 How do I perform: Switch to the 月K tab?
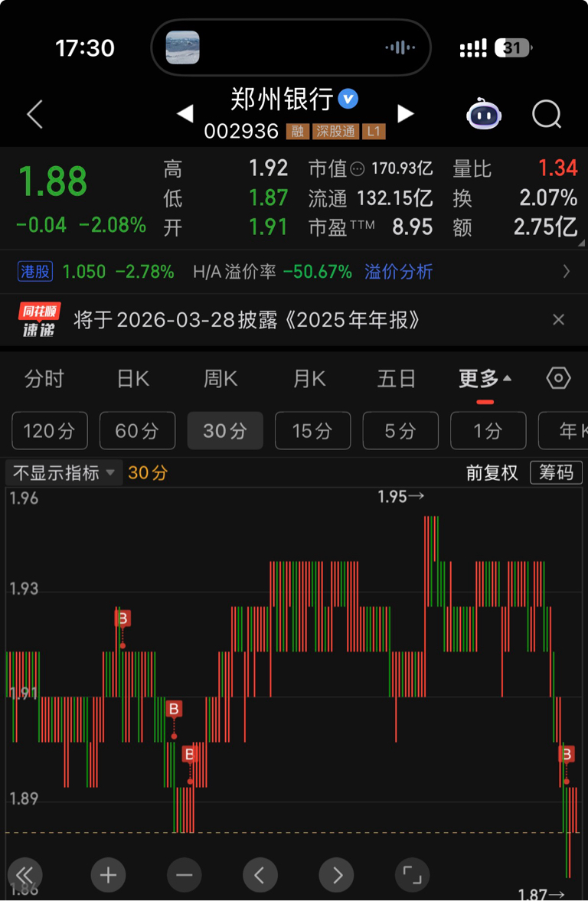pos(309,379)
